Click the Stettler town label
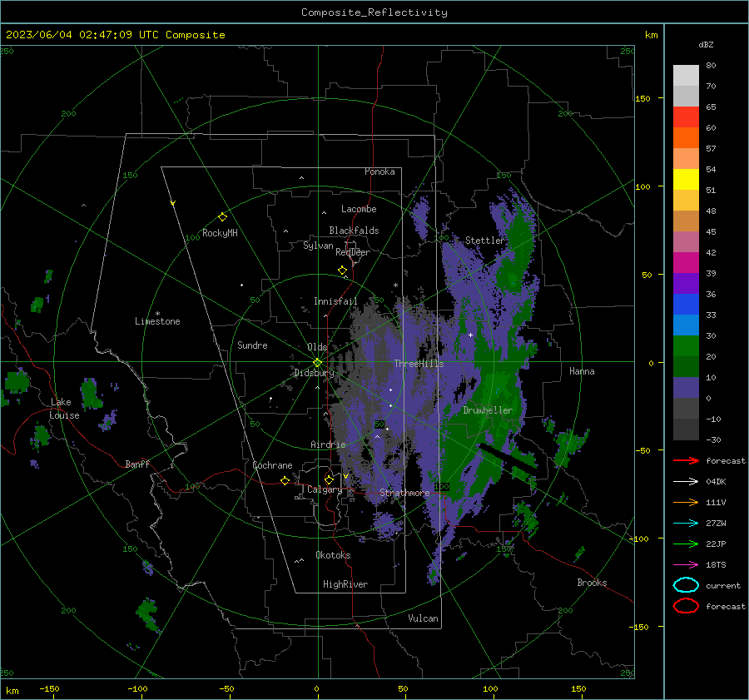749x700 pixels. 485,241
